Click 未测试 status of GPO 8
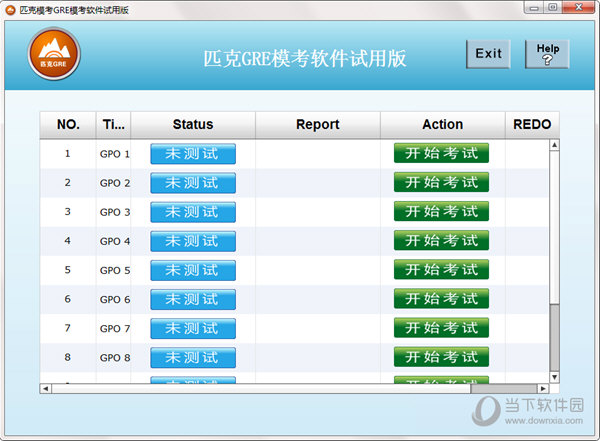600x441 pixels. [193, 358]
